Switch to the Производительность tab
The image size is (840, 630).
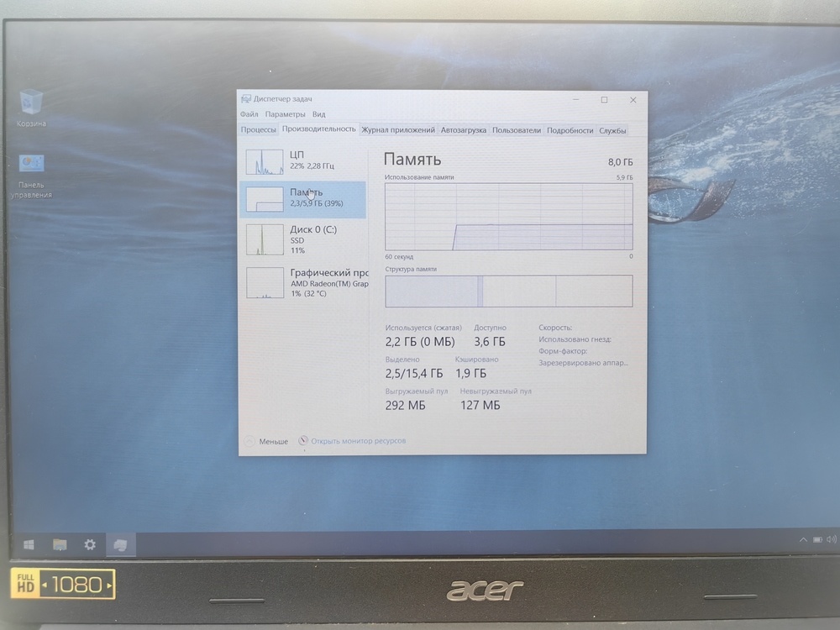(318, 129)
